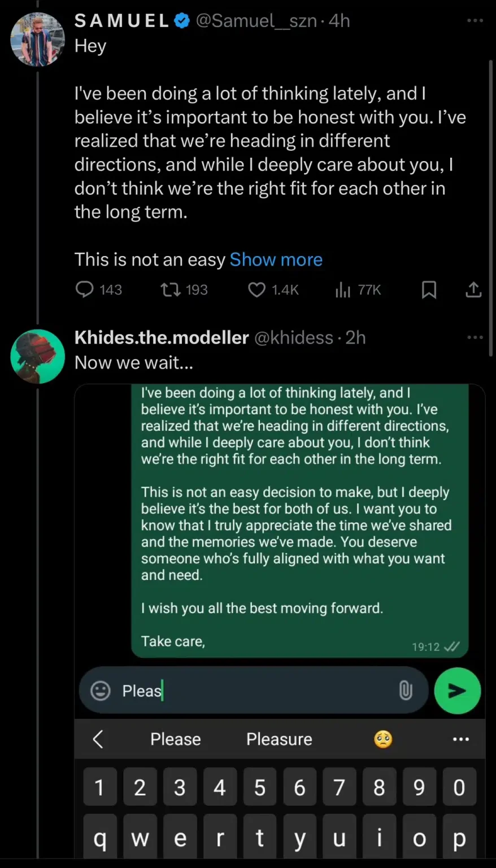
Task: Click the paperclip attachment icon
Action: pyautogui.click(x=405, y=691)
